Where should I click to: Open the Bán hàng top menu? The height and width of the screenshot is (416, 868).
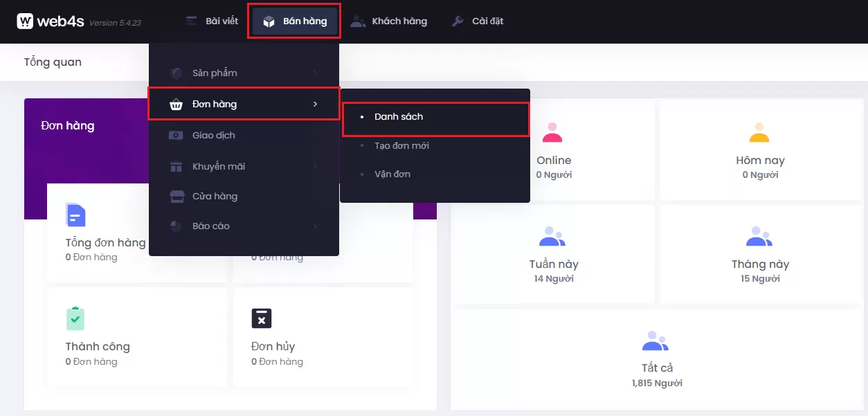coord(295,21)
